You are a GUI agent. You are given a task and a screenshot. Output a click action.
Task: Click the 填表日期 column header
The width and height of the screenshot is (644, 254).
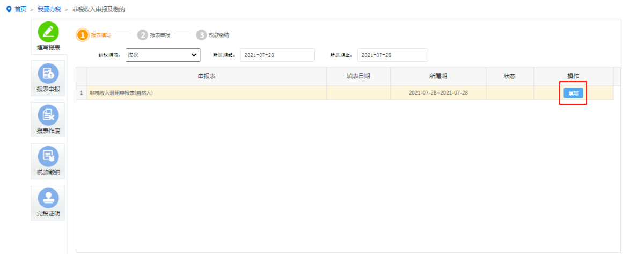358,76
